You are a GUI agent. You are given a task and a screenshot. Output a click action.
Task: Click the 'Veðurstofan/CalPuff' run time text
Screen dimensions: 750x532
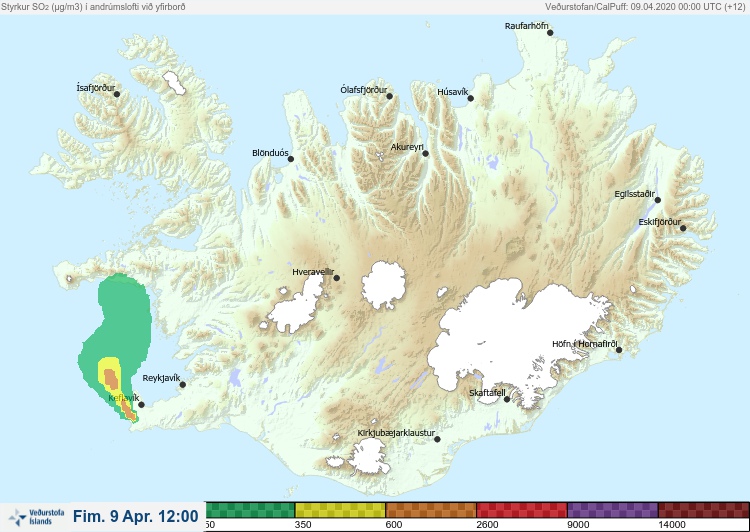click(x=645, y=7)
